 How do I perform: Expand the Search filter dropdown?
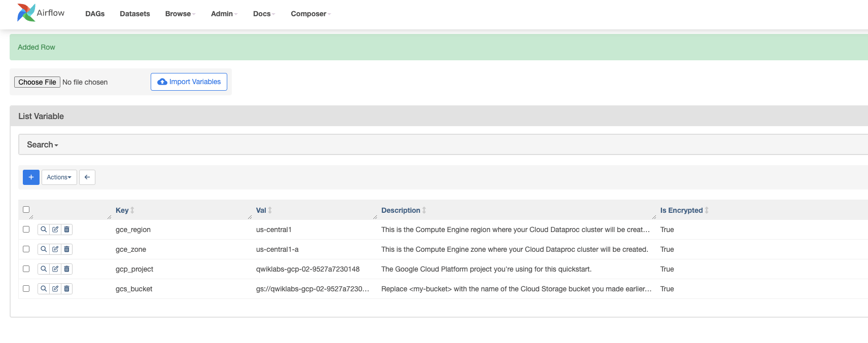point(43,145)
